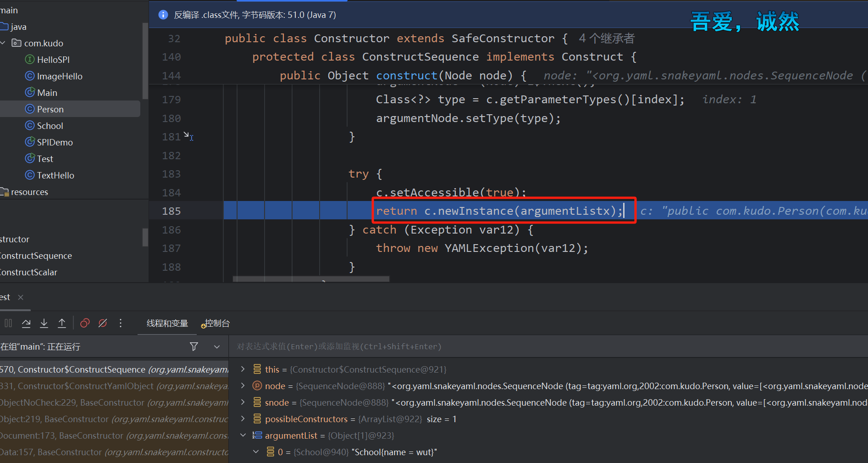Click the node parameter variable icon

point(257,385)
